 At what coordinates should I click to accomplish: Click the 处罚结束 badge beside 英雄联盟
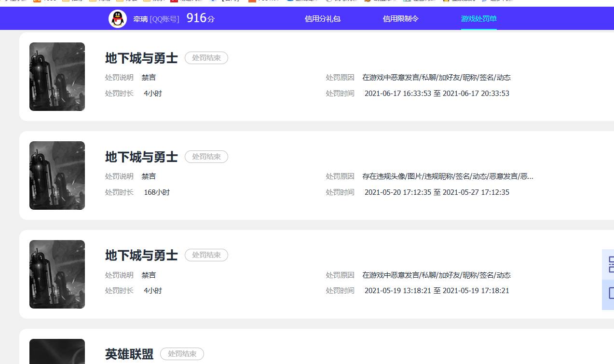tap(182, 354)
